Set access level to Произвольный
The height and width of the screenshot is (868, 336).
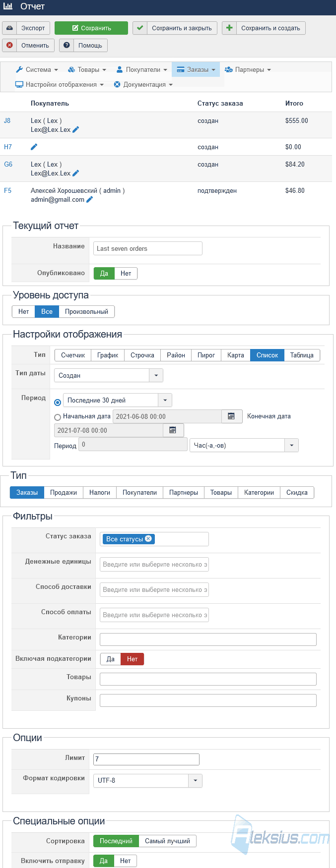point(87,311)
